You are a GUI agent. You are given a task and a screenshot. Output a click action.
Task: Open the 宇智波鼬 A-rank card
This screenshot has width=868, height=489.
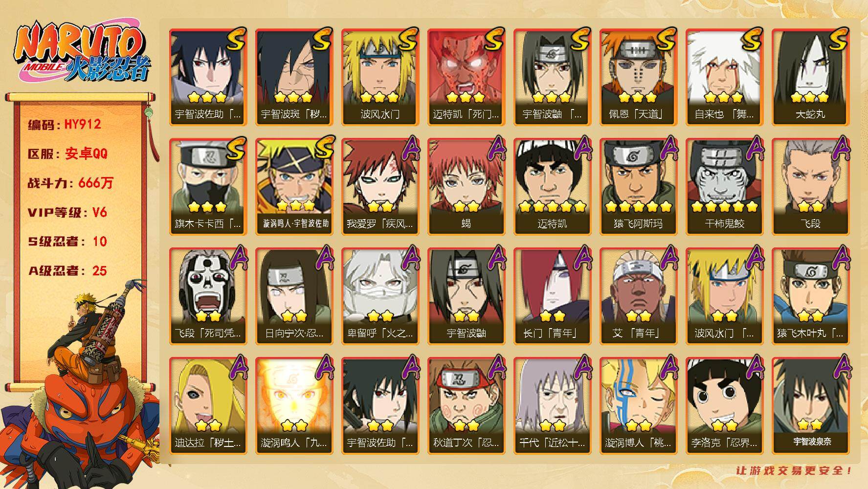coord(466,296)
